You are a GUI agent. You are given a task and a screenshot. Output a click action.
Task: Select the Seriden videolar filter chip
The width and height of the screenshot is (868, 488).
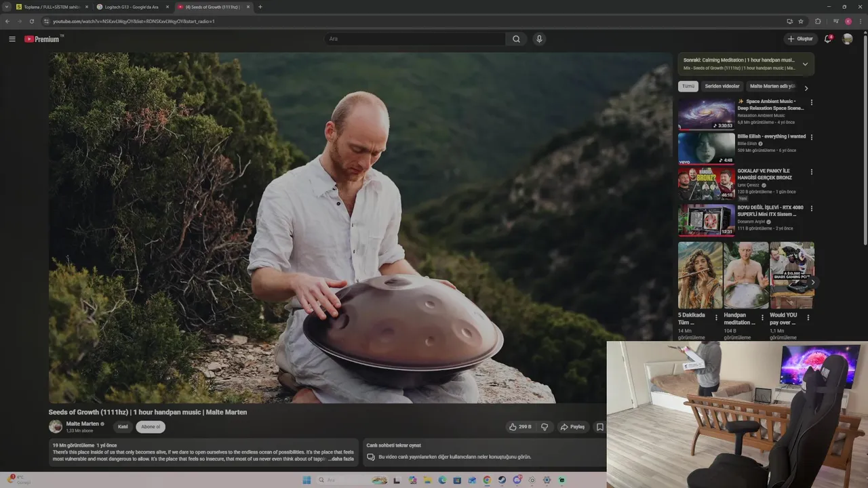[x=722, y=87]
